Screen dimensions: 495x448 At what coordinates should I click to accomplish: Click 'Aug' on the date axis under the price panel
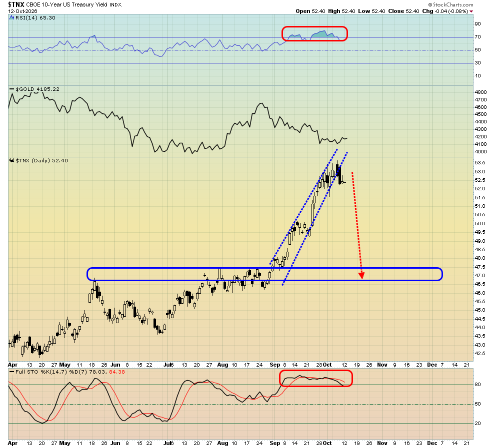222,365
